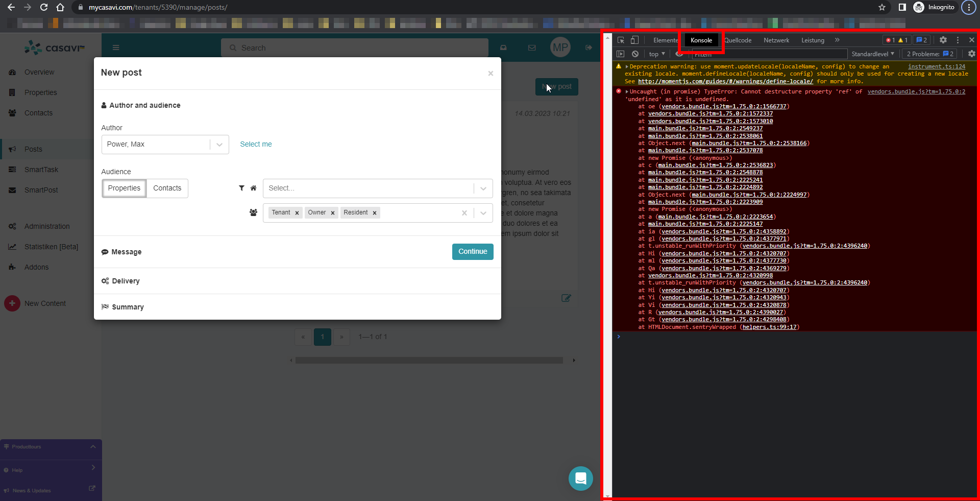Select the Konsole tab in DevTools

[x=701, y=40]
